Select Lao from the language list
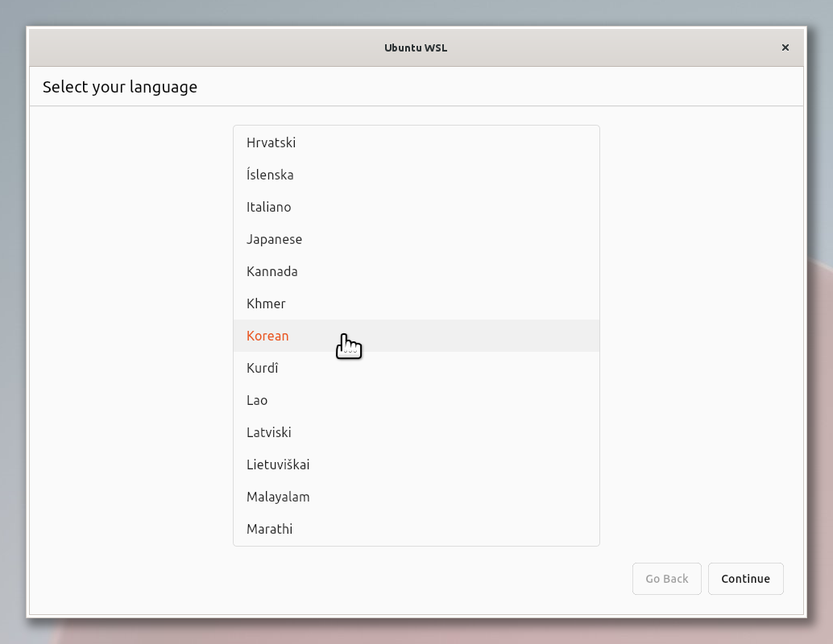 (x=416, y=400)
